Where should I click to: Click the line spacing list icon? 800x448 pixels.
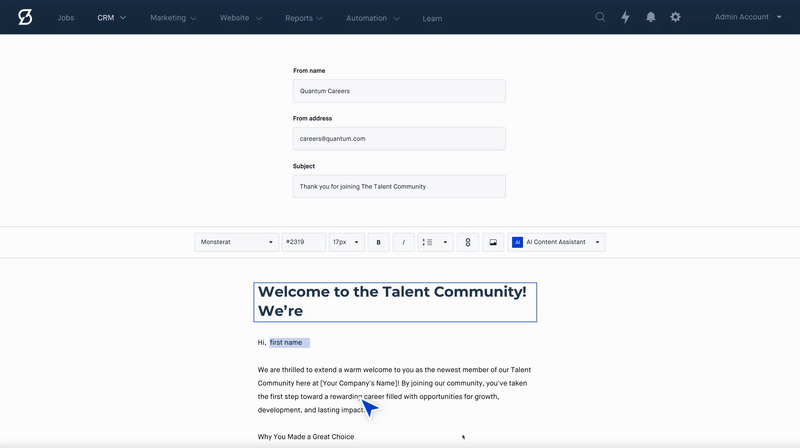coord(428,242)
